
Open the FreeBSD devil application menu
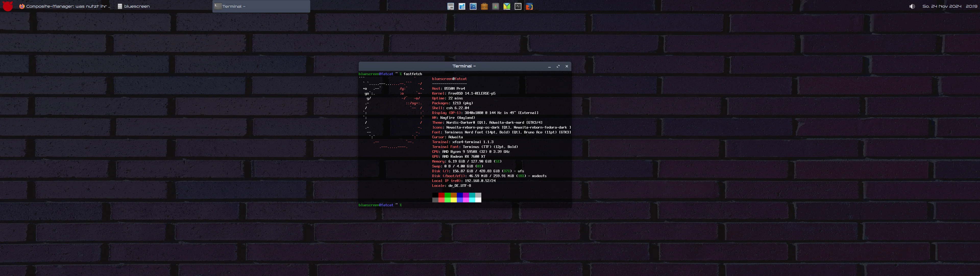pos(7,6)
